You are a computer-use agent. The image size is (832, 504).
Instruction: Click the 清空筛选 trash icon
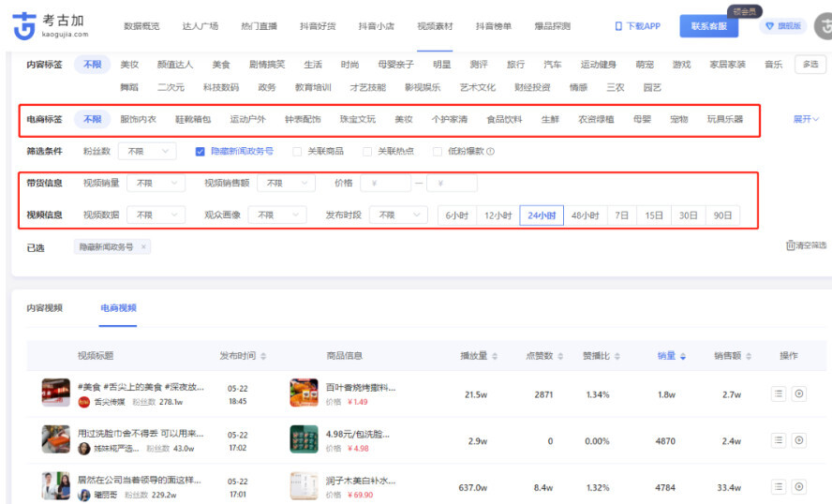point(790,245)
